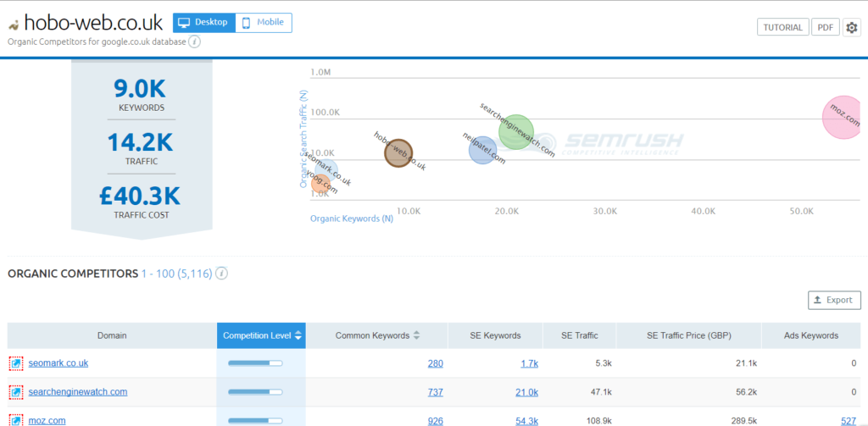Click the Export button
The height and width of the screenshot is (426, 868).
[834, 300]
